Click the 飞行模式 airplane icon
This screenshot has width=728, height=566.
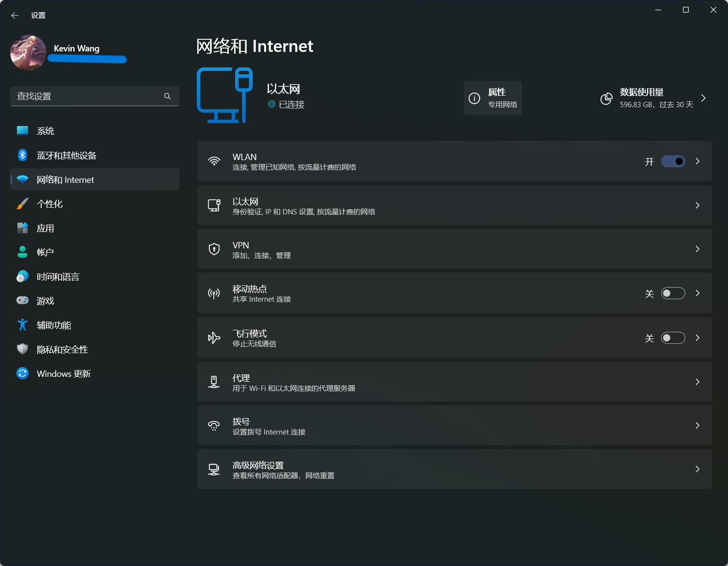214,338
